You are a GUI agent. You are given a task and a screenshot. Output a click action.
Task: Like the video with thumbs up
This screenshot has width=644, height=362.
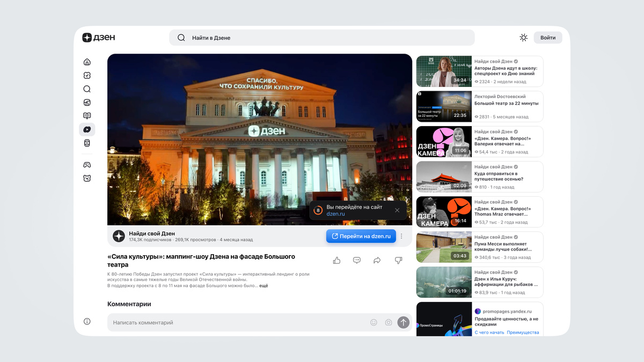coord(336,260)
